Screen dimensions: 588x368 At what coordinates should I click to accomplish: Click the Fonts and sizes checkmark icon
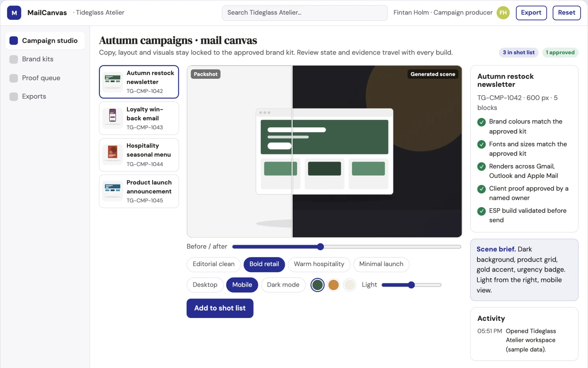coord(481,145)
